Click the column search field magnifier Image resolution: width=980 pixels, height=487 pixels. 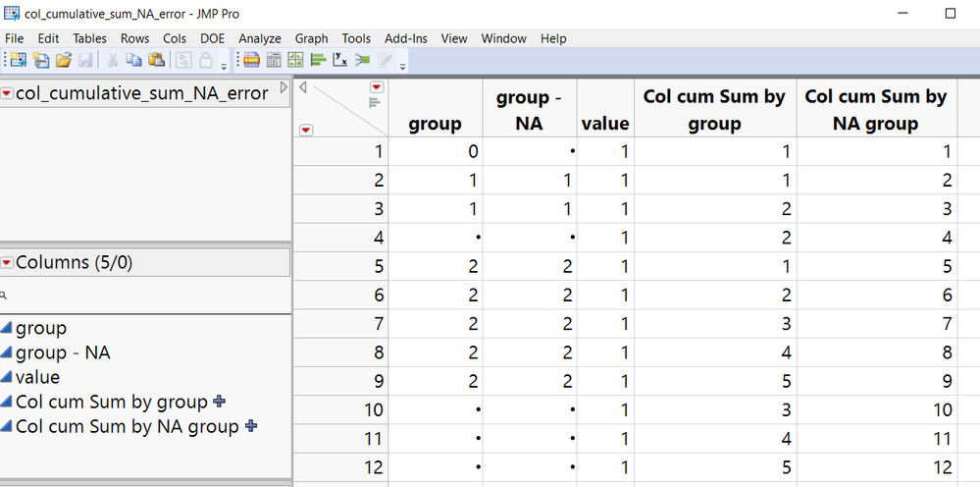pyautogui.click(x=5, y=295)
